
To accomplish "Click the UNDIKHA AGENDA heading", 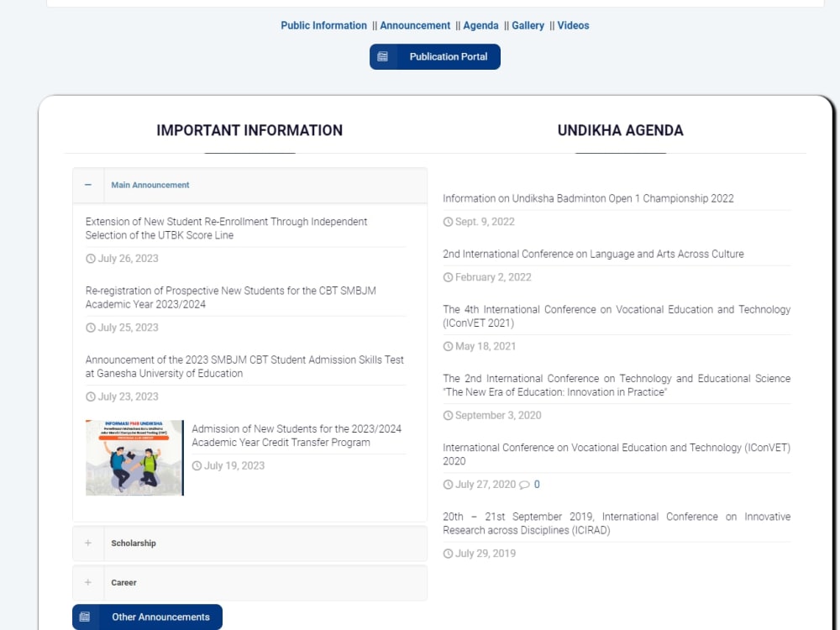I will (621, 130).
